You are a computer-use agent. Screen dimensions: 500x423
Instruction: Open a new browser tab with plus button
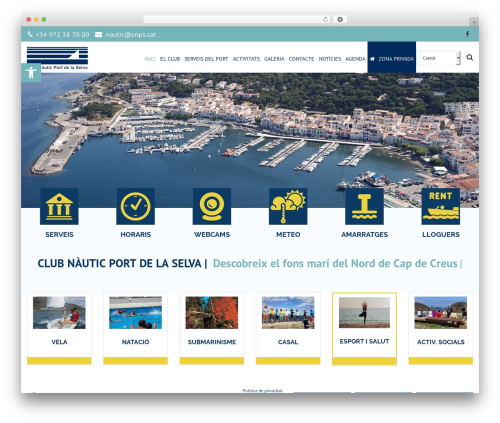pyautogui.click(x=474, y=22)
